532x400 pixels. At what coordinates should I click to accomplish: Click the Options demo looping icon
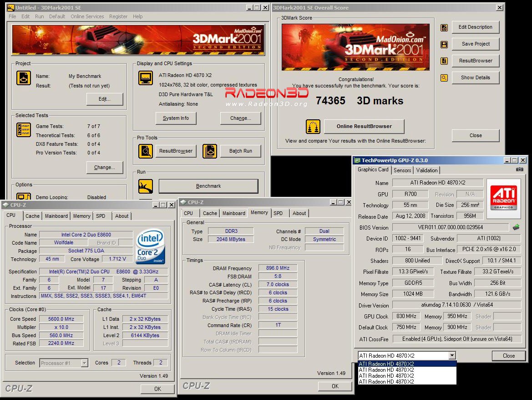(23, 197)
